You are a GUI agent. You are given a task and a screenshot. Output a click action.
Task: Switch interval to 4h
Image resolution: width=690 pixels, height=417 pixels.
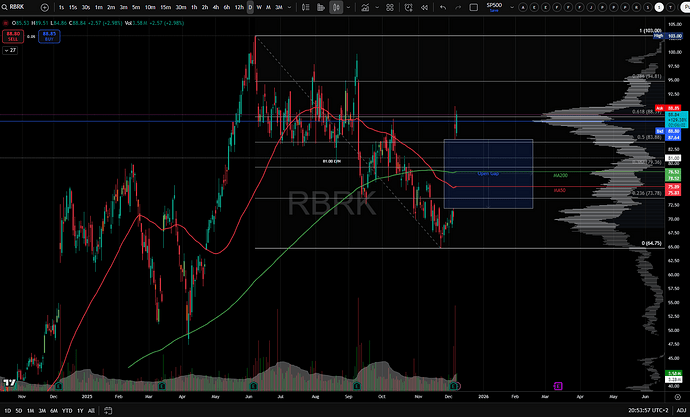coord(216,7)
